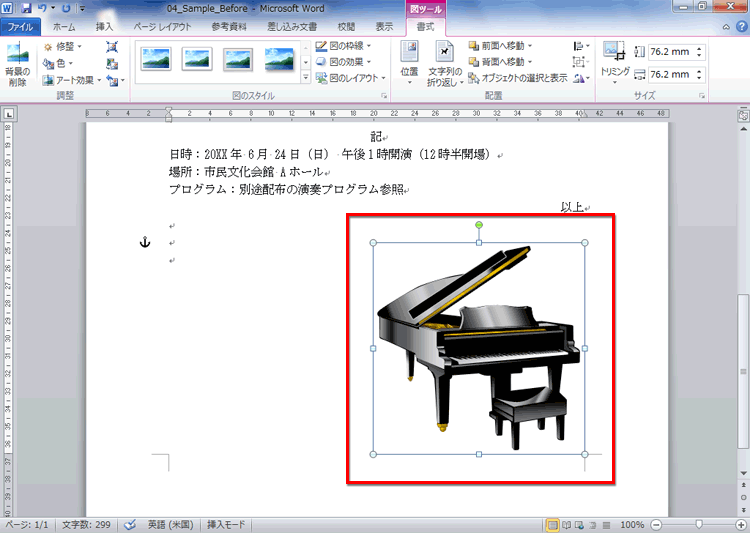The width and height of the screenshot is (750, 533).
Task: Switch to the ホーム tab
Action: click(x=64, y=27)
